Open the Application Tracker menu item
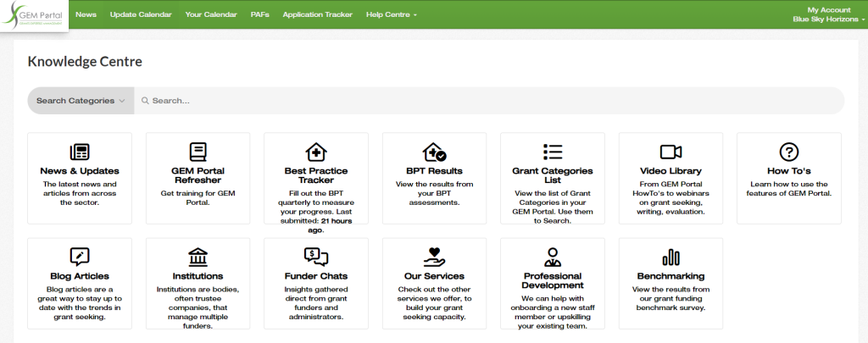The image size is (868, 343). click(318, 15)
